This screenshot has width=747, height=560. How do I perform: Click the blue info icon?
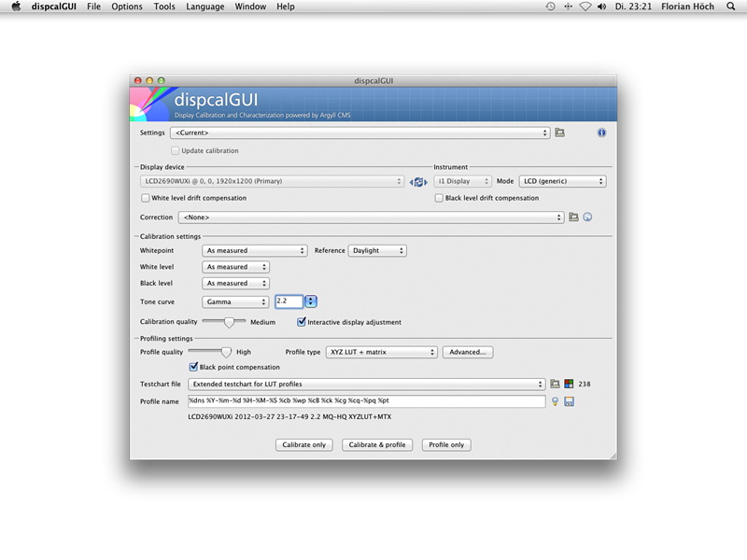click(x=601, y=133)
